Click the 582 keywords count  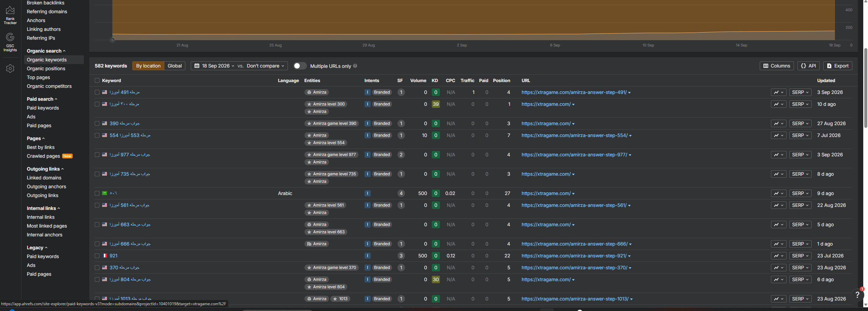pos(111,66)
